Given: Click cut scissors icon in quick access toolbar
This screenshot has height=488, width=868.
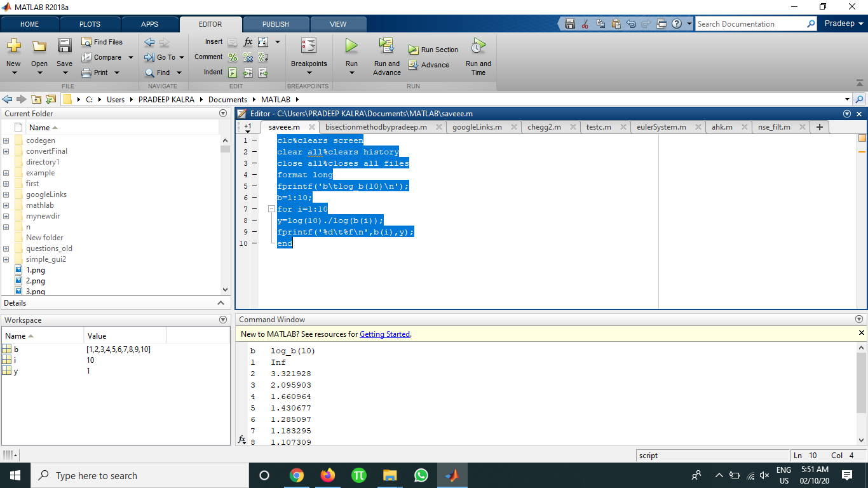Looking at the screenshot, I should point(585,24).
